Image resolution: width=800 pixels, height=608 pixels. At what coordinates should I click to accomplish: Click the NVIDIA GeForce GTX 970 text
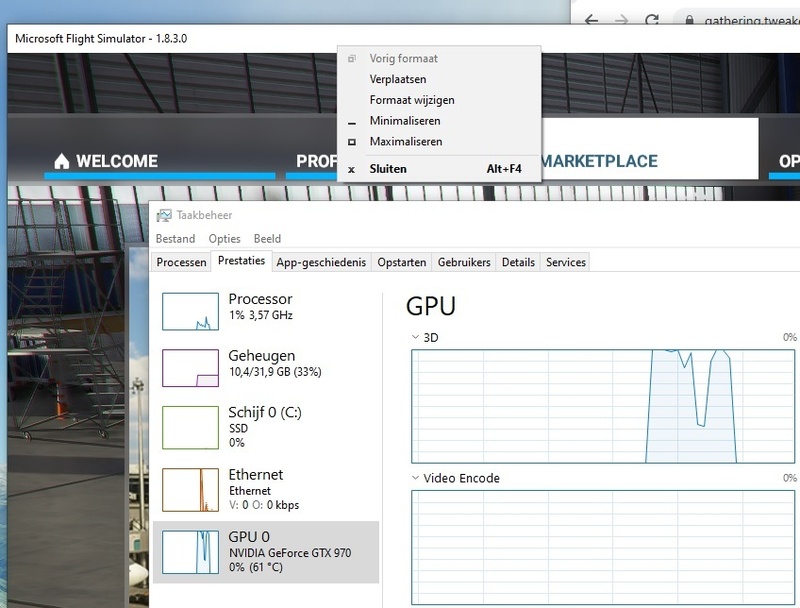pos(290,553)
